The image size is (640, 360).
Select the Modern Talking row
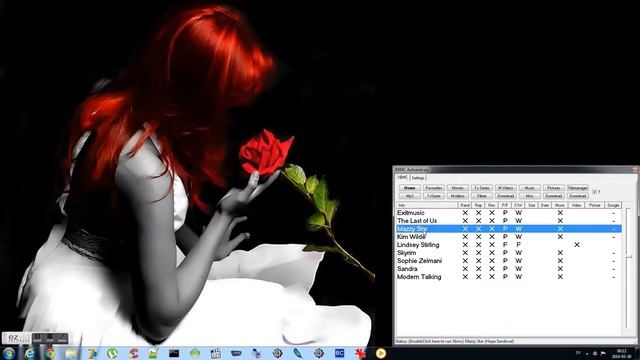509,277
